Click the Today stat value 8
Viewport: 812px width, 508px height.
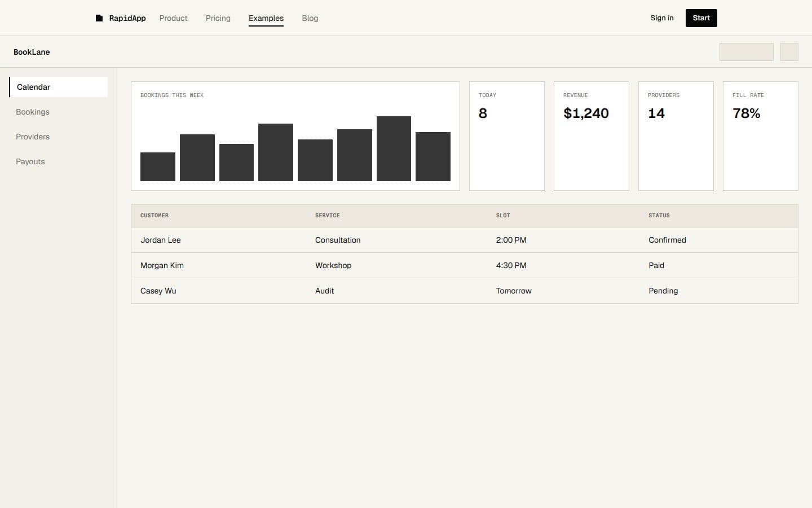click(x=483, y=113)
